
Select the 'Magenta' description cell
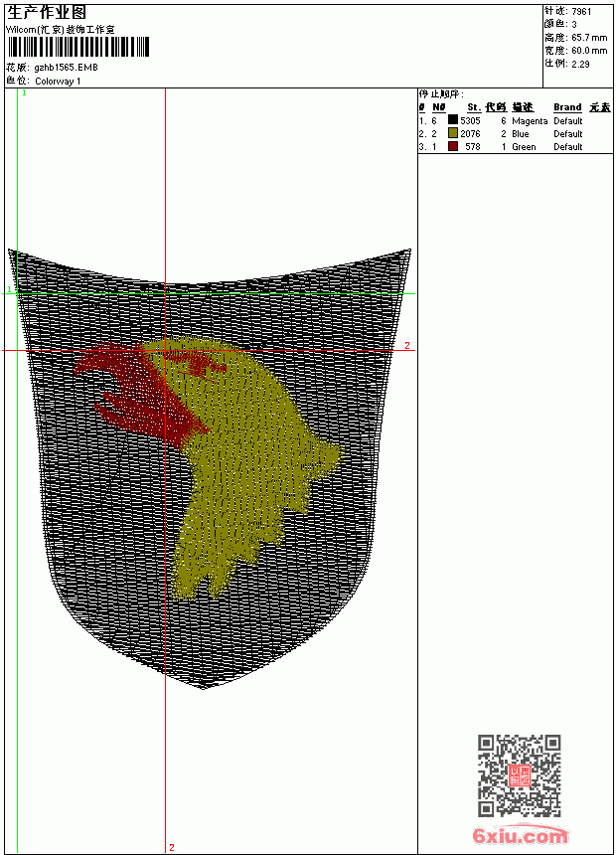(x=530, y=121)
